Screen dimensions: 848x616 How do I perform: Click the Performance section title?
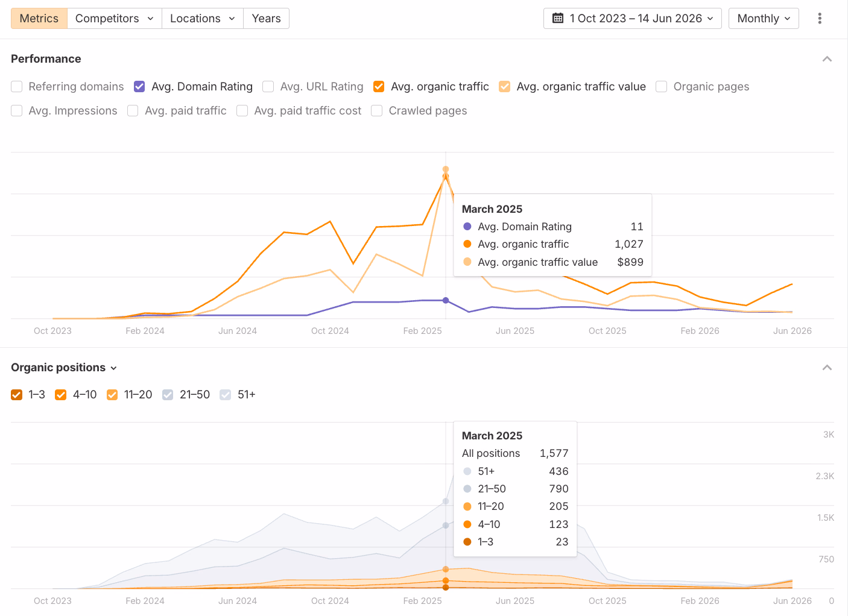click(x=46, y=59)
